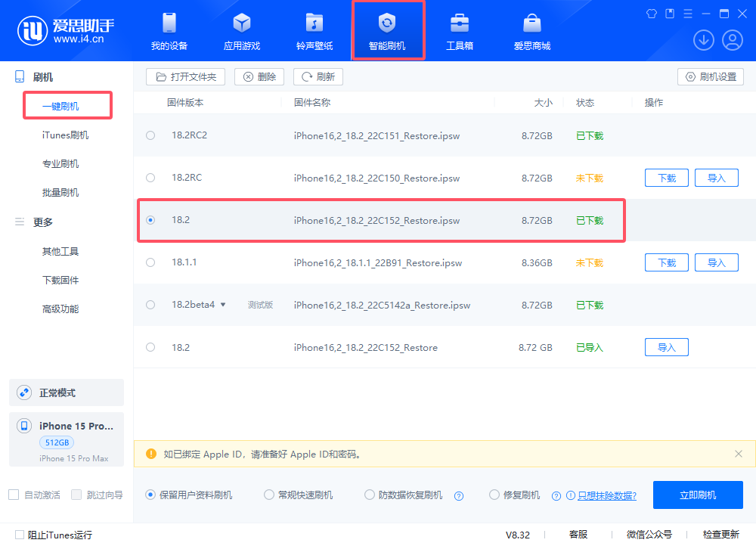Open the download manager arrow icon
756x546 pixels.
704,40
